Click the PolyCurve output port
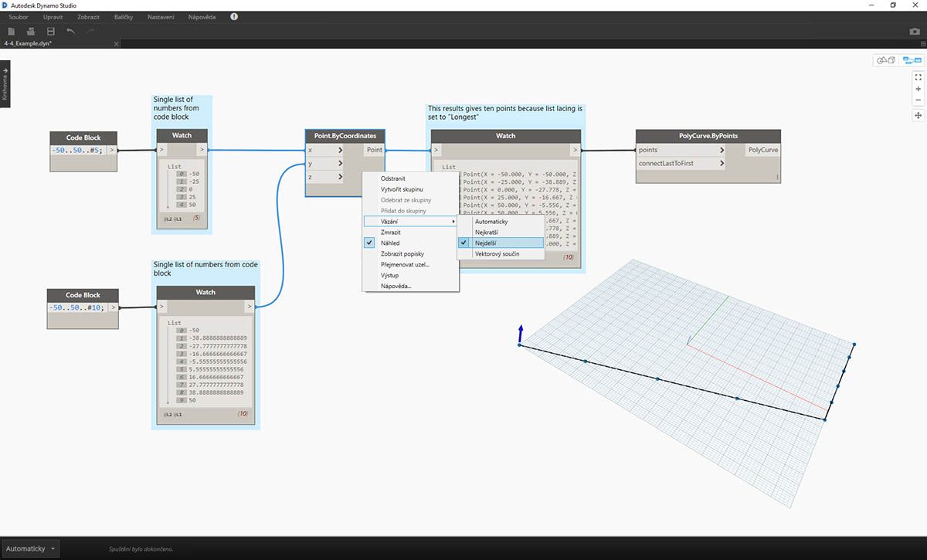The width and height of the screenshot is (927, 560). pos(762,150)
